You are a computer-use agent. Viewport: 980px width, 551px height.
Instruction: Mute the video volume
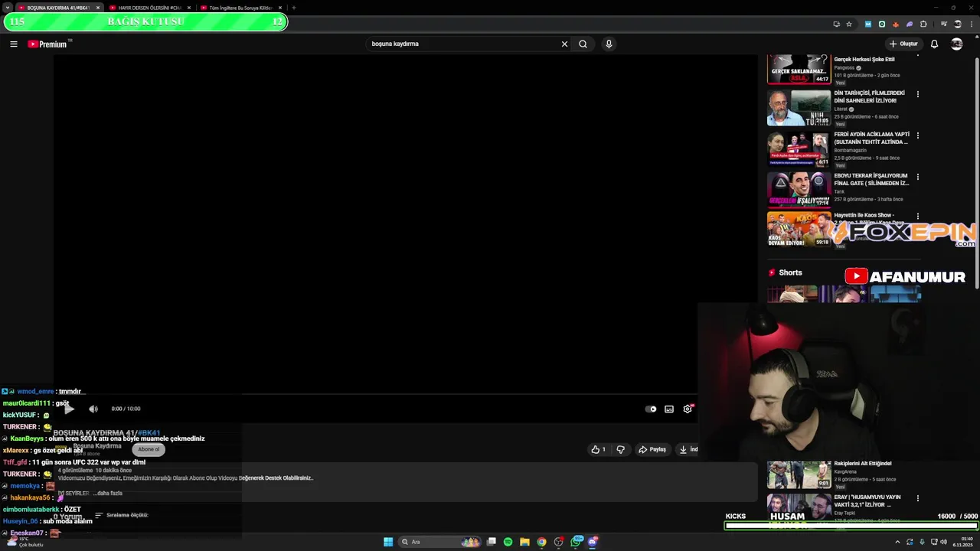point(93,409)
